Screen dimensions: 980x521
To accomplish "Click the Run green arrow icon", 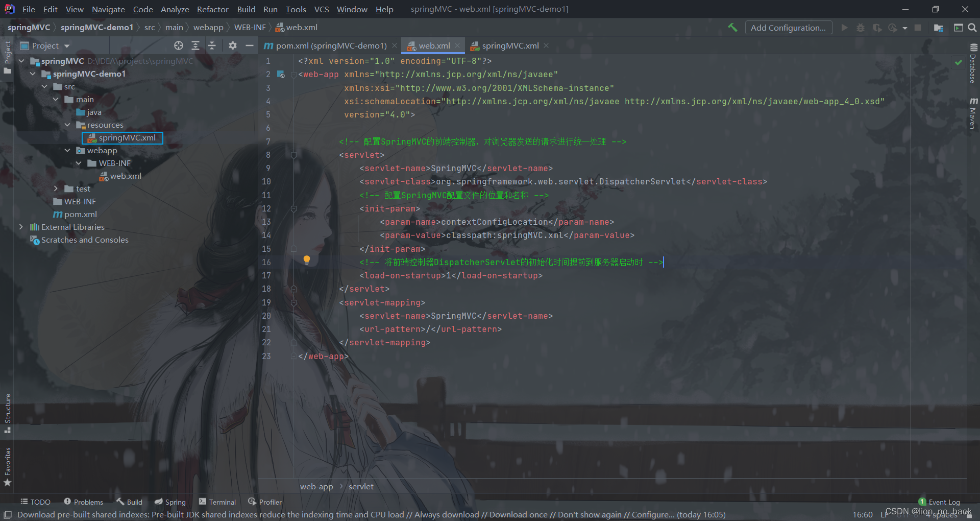I will pos(844,28).
